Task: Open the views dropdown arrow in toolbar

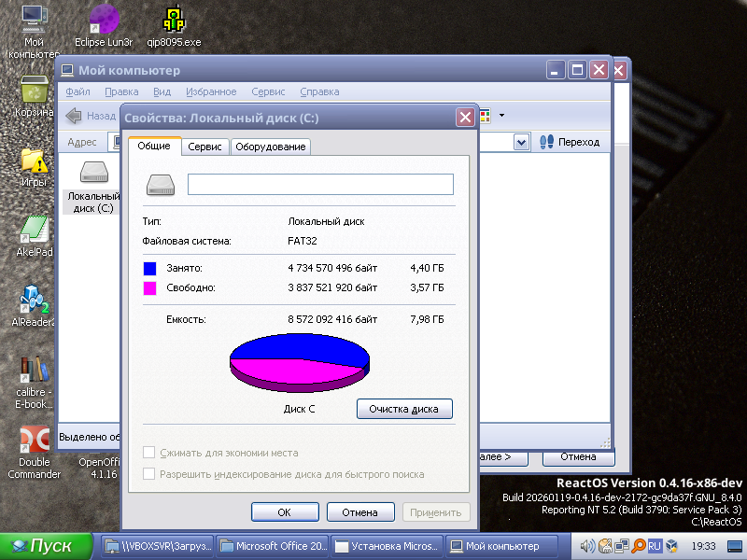Action: (x=501, y=115)
